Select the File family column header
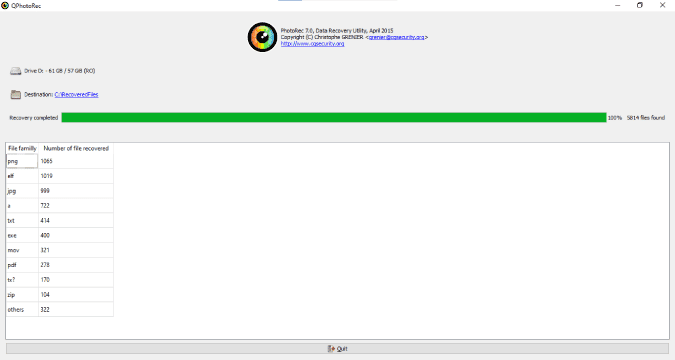This screenshot has height=360, width=675. [22, 148]
